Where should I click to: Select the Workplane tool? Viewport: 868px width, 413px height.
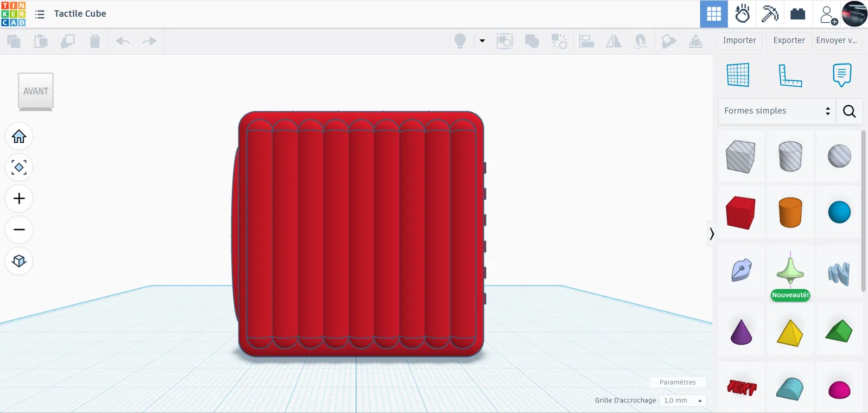pos(738,75)
